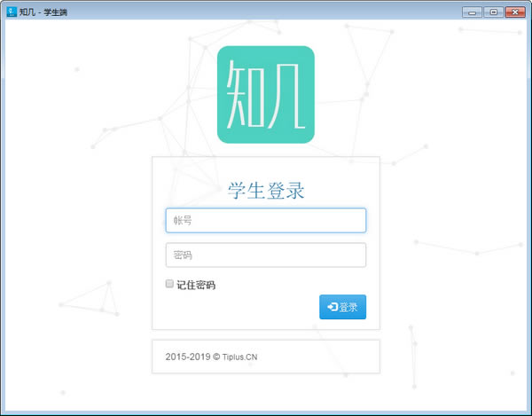Focus the 帐号 account input field
This screenshot has height=416, width=532.
click(266, 221)
